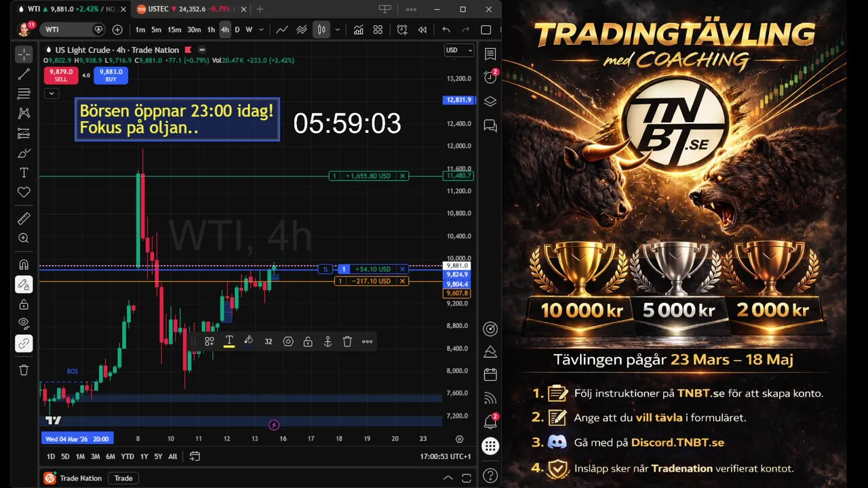Open the economic calendar icon
The width and height of the screenshot is (868, 488).
point(490,375)
